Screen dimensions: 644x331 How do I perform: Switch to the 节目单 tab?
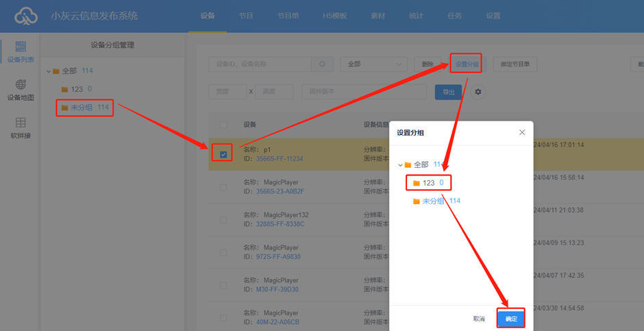click(288, 16)
